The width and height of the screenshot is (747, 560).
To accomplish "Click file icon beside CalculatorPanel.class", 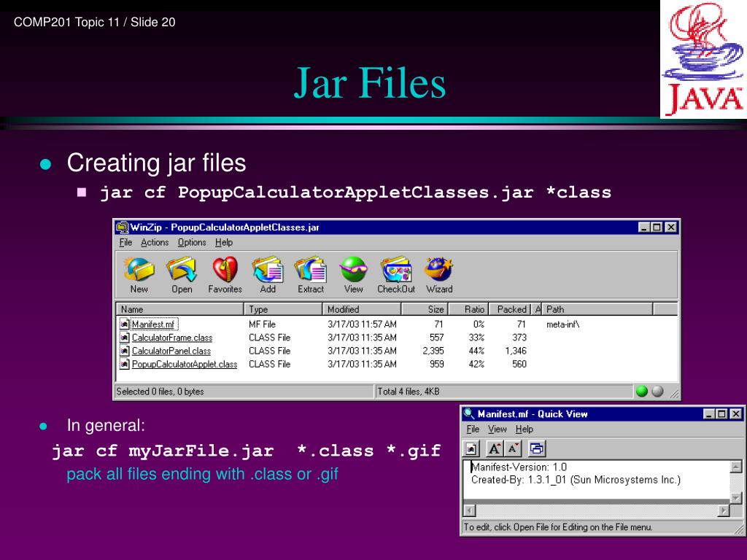I will pyautogui.click(x=124, y=351).
